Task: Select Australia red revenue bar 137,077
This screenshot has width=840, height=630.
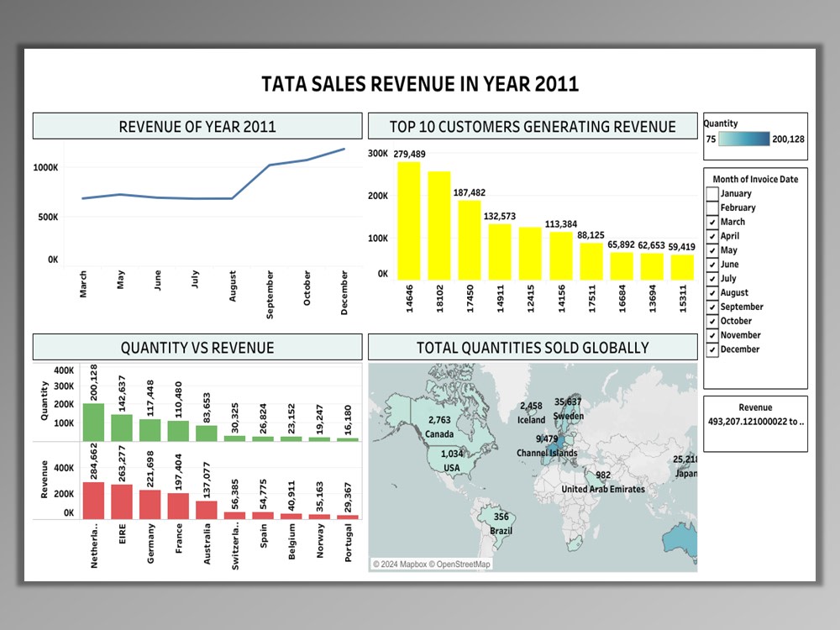Action: tap(207, 510)
